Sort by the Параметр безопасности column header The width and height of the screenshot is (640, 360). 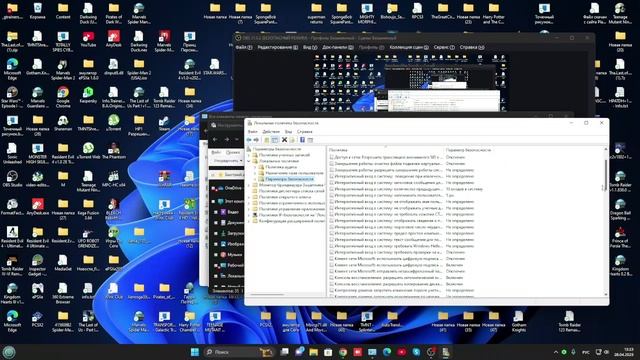tap(468, 150)
